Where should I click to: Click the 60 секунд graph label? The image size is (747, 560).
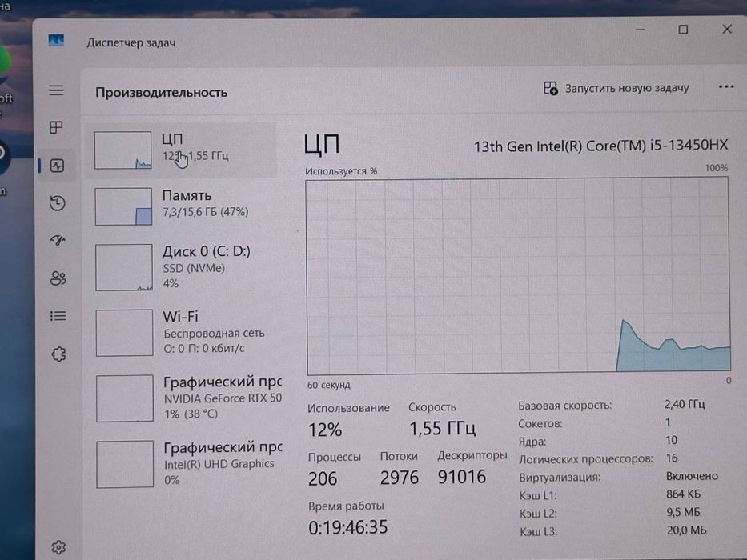tap(329, 385)
